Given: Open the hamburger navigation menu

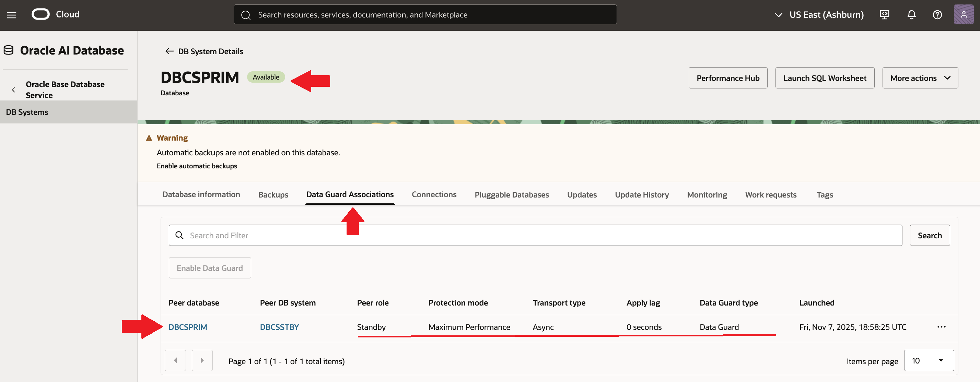Looking at the screenshot, I should (x=12, y=15).
